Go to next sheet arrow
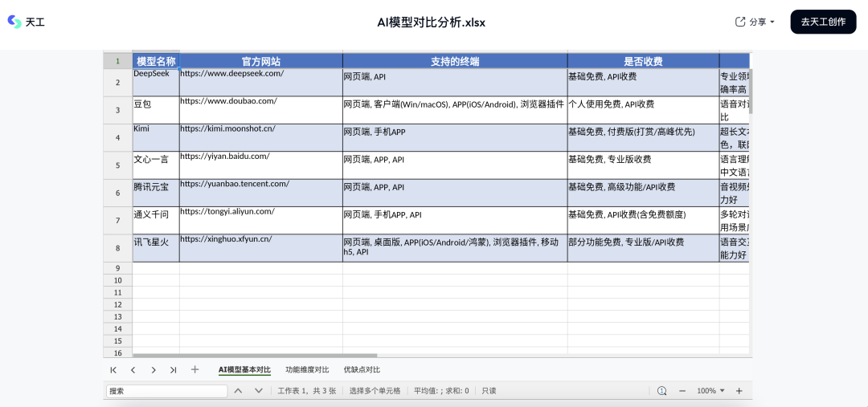868x407 pixels. point(154,370)
